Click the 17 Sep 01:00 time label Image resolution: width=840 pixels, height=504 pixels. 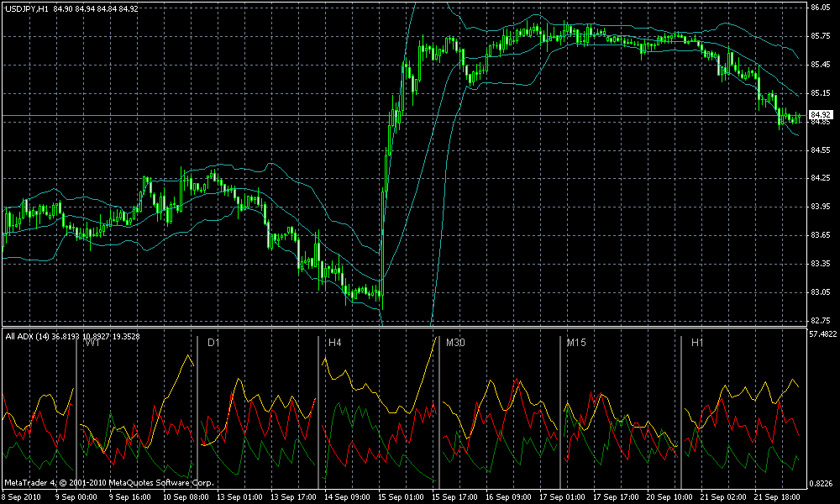pyautogui.click(x=561, y=497)
